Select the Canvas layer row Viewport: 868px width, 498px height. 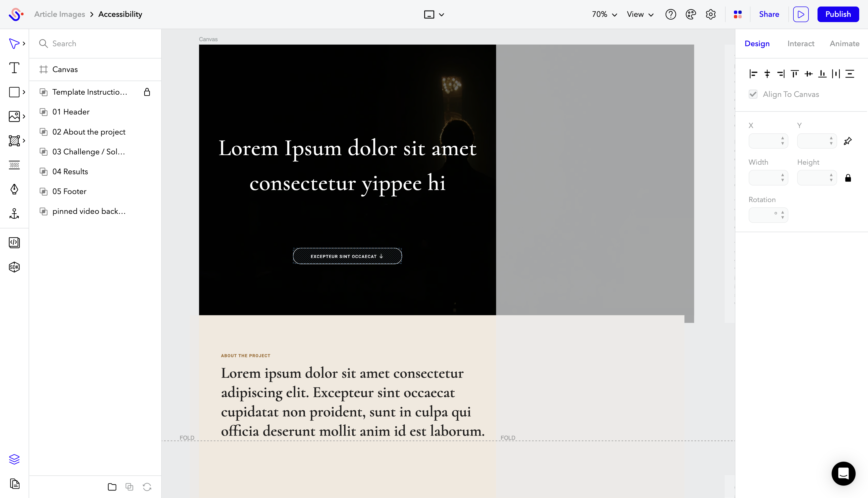[x=95, y=70]
